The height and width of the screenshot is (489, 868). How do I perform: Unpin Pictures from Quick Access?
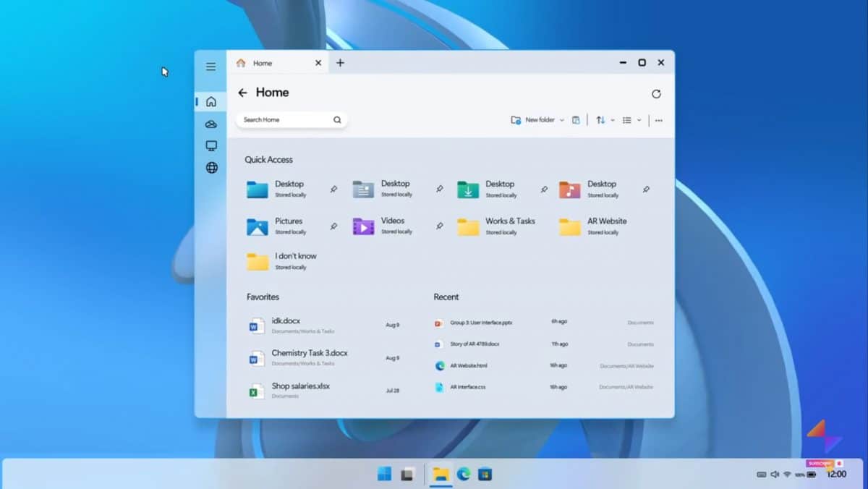tap(333, 226)
